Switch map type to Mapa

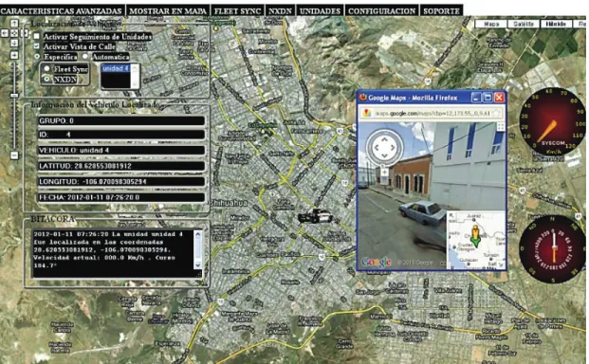[x=491, y=24]
